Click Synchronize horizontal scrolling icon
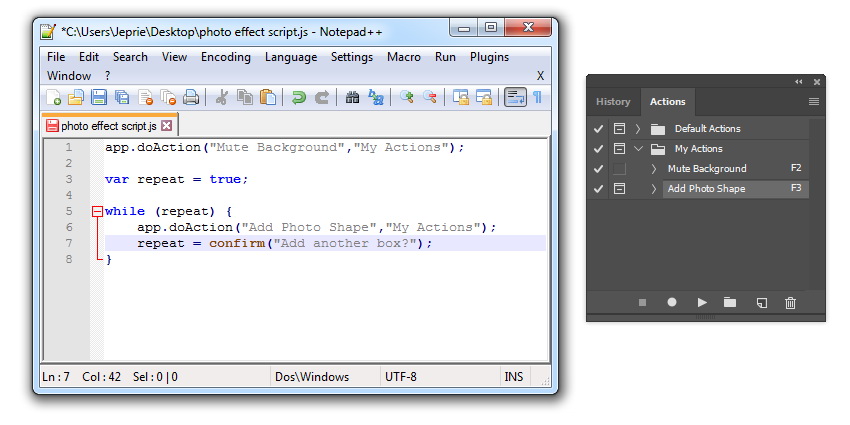850x425 pixels. [484, 98]
